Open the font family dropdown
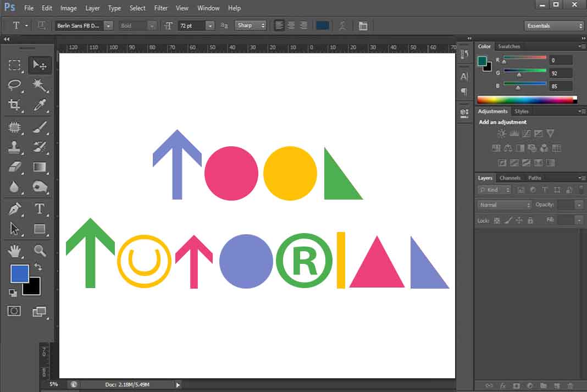587x392 pixels. click(x=108, y=25)
